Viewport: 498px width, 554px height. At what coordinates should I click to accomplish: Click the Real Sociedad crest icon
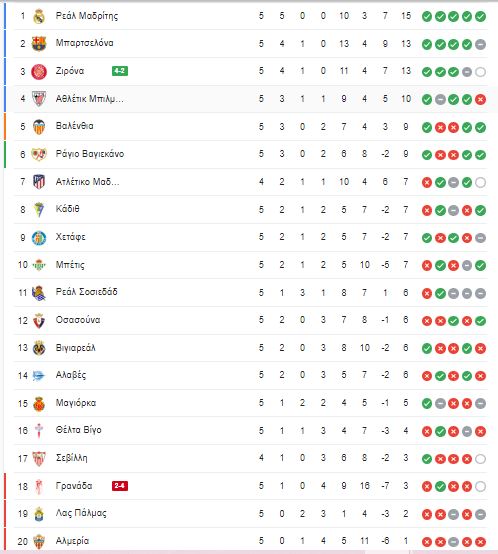click(39, 293)
